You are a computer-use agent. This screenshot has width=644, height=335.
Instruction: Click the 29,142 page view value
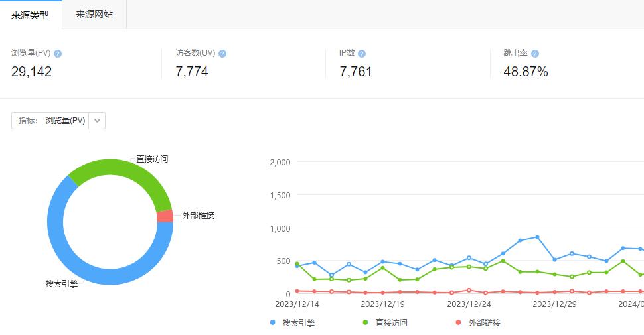(x=32, y=72)
